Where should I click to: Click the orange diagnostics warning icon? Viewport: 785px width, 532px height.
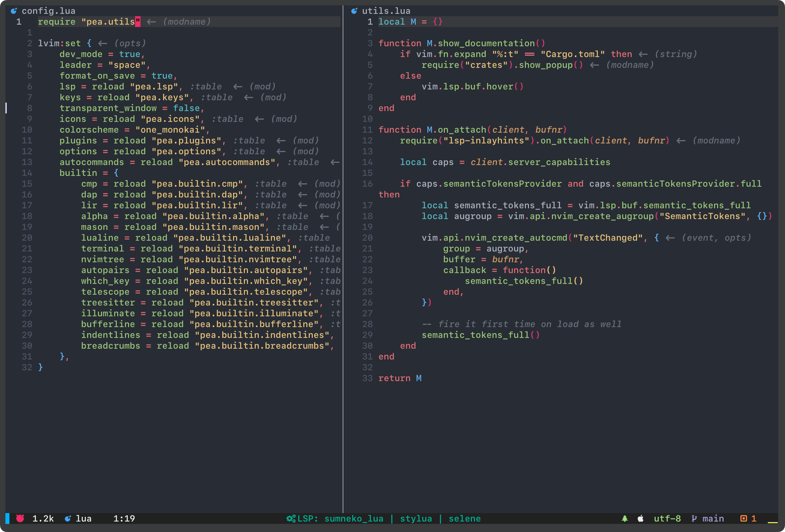[x=743, y=518]
